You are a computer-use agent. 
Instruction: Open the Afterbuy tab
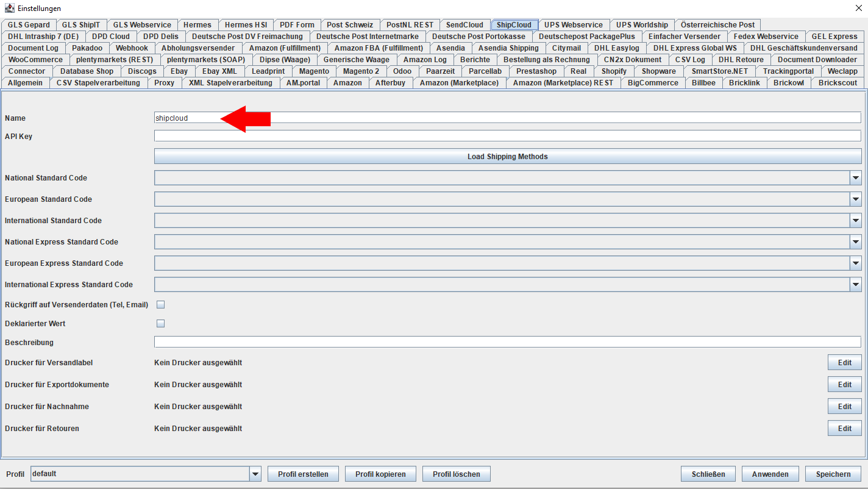(390, 83)
